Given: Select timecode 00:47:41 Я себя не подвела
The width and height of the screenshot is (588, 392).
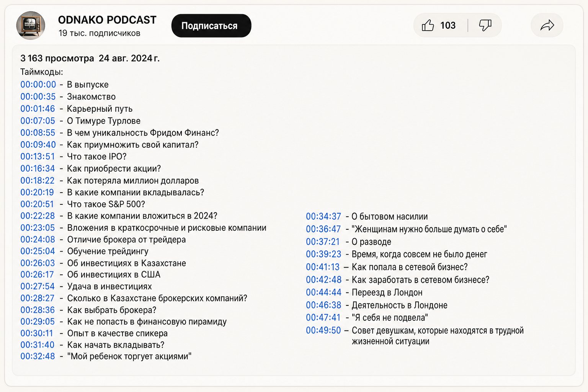Looking at the screenshot, I should coord(323,318).
